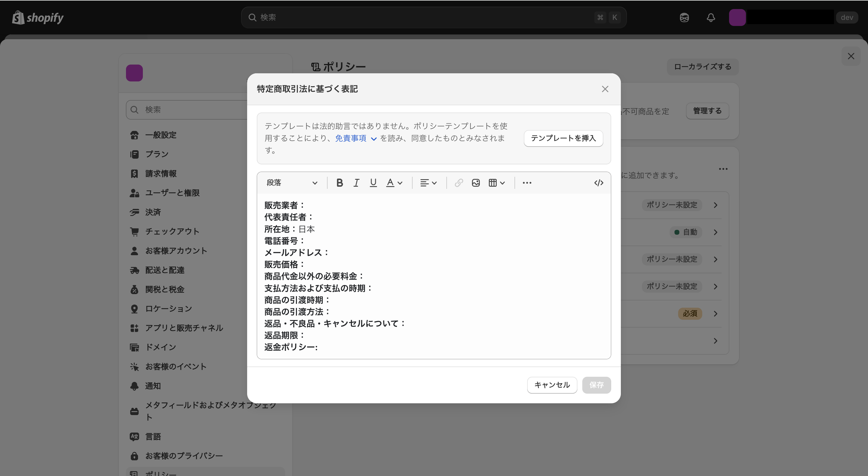Click the store avatar in settings sidebar

coord(134,73)
